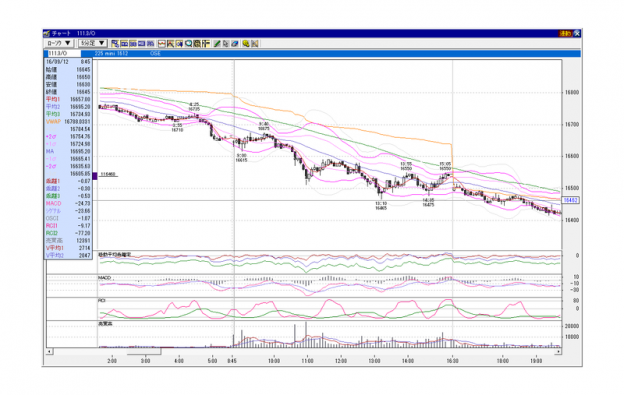Click the bar chart icon before line chart icon
Screen dimensions: 624x395
[x=150, y=43]
